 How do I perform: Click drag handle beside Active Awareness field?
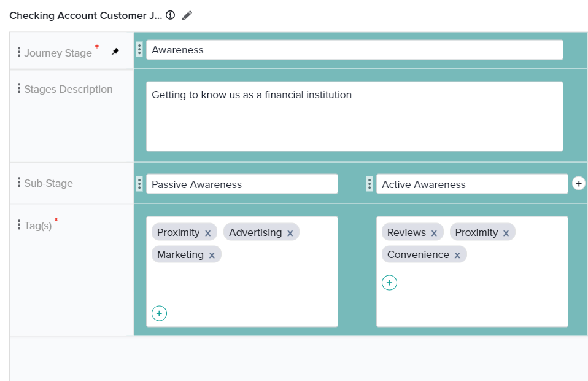(x=369, y=184)
